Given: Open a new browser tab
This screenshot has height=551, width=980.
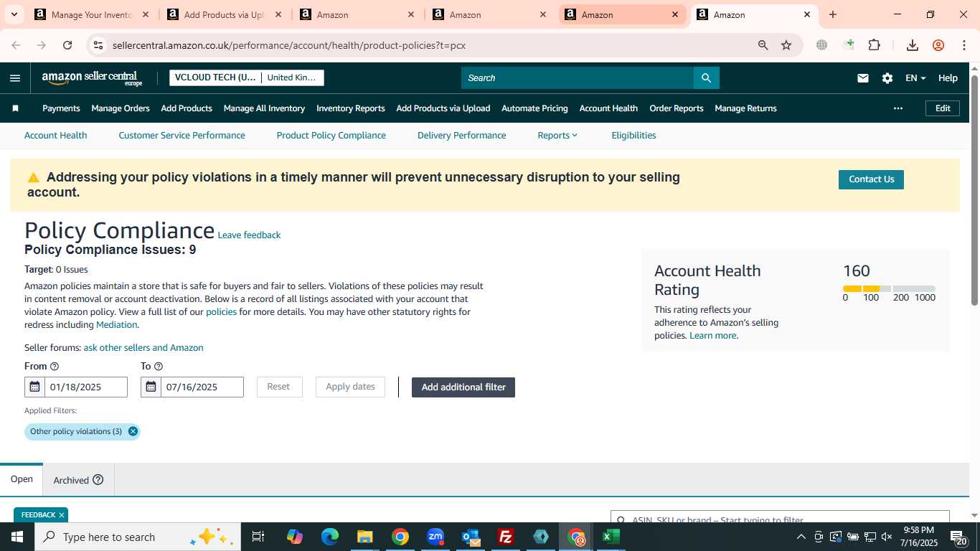Looking at the screenshot, I should [833, 14].
